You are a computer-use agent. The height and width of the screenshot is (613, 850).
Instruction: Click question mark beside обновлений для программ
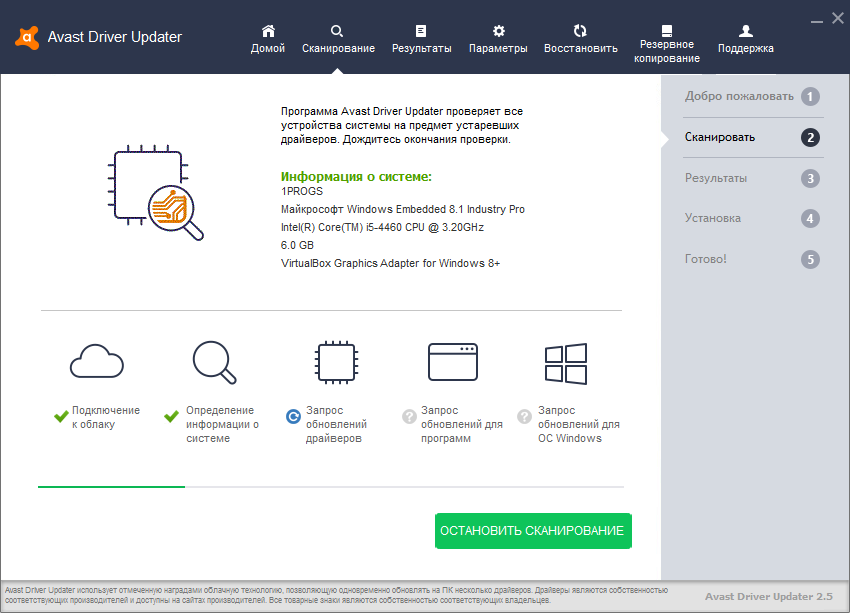tap(409, 416)
